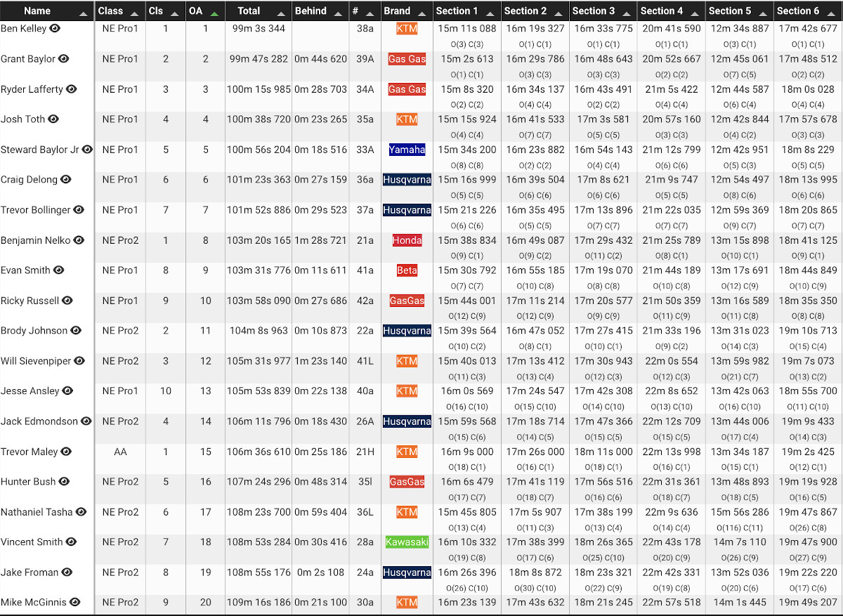Click bike number 21H
The image size is (843, 616).
[x=365, y=452]
